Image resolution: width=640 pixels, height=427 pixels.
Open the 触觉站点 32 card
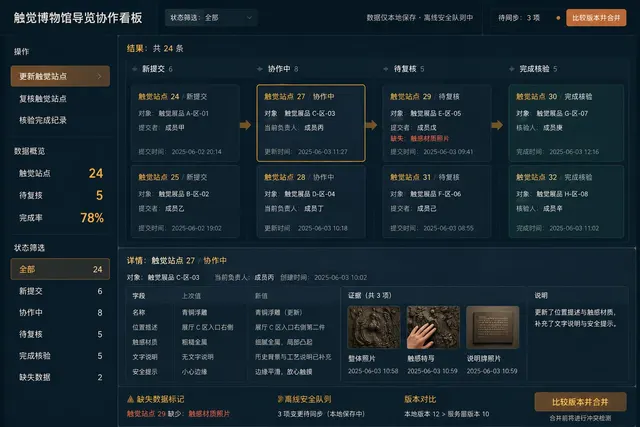click(566, 201)
